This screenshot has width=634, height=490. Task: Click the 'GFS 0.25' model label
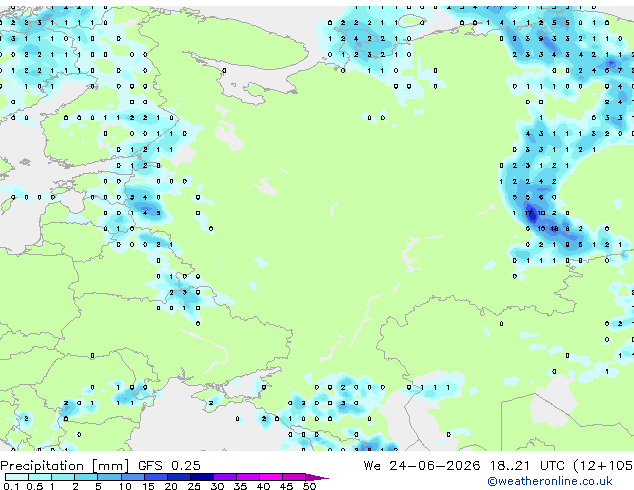tap(169, 466)
